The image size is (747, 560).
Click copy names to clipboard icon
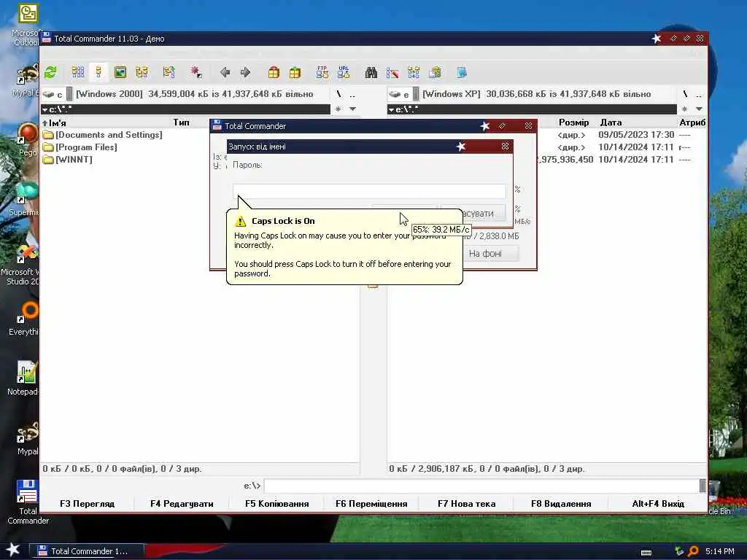pyautogui.click(x=435, y=72)
